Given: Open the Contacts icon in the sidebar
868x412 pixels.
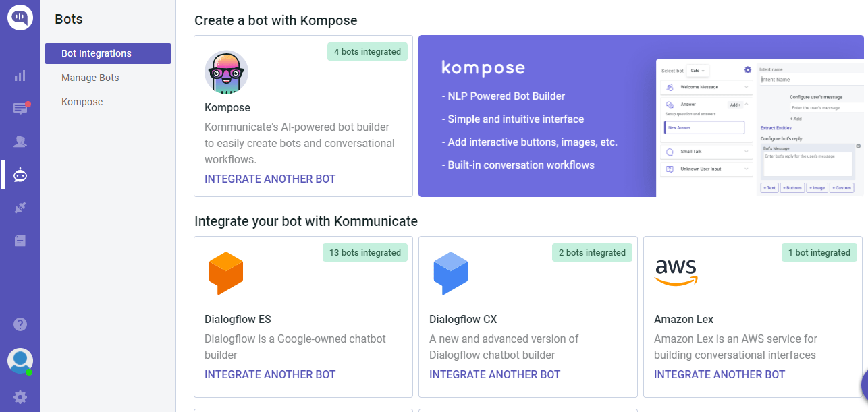Looking at the screenshot, I should click(x=20, y=142).
